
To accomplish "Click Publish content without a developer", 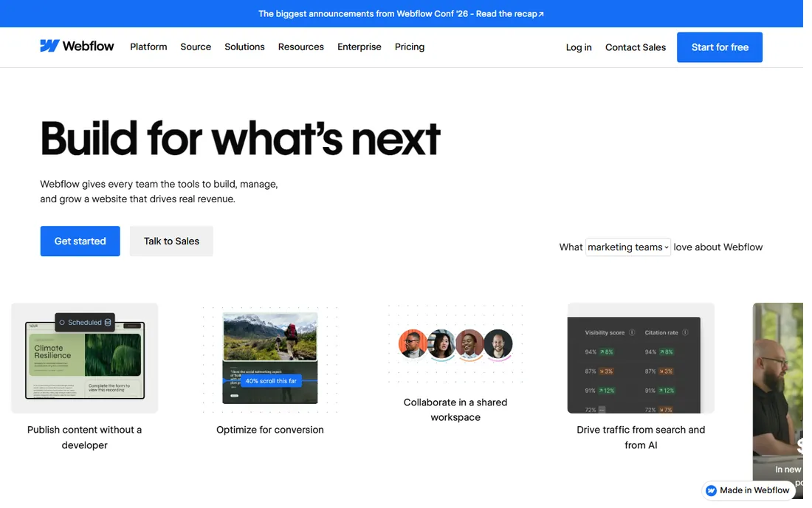I will coord(84,437).
